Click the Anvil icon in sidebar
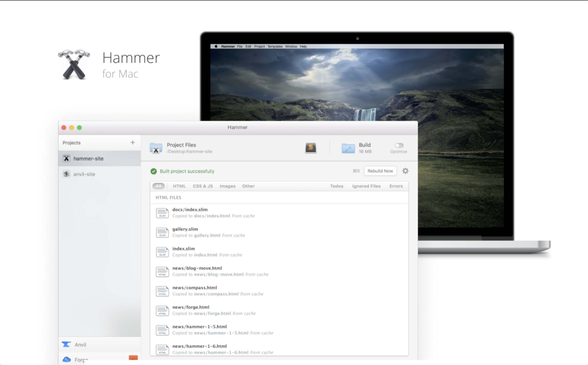This screenshot has width=588, height=365. click(x=66, y=344)
